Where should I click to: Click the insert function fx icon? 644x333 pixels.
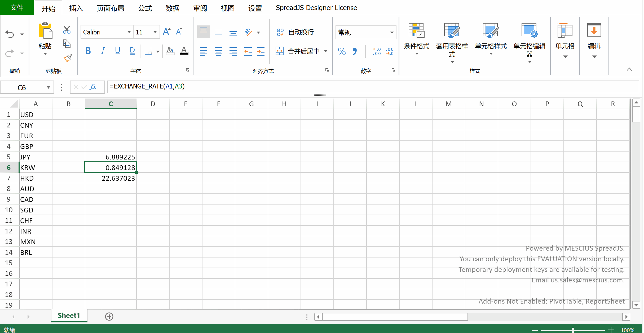coord(93,87)
